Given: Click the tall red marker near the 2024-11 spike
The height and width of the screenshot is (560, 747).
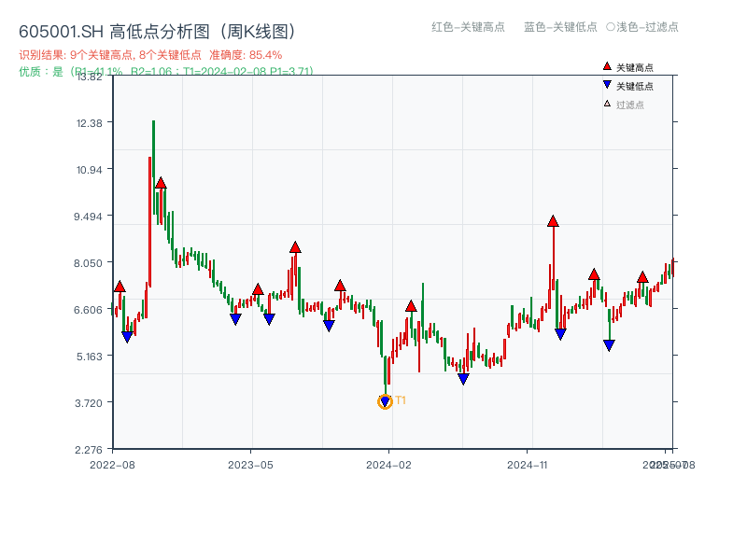Looking at the screenshot, I should [553, 222].
